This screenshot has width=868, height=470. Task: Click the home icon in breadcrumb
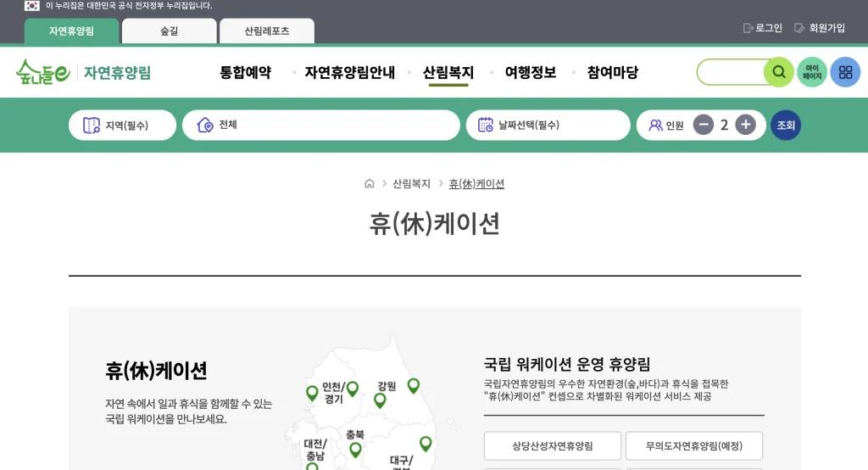tap(370, 183)
